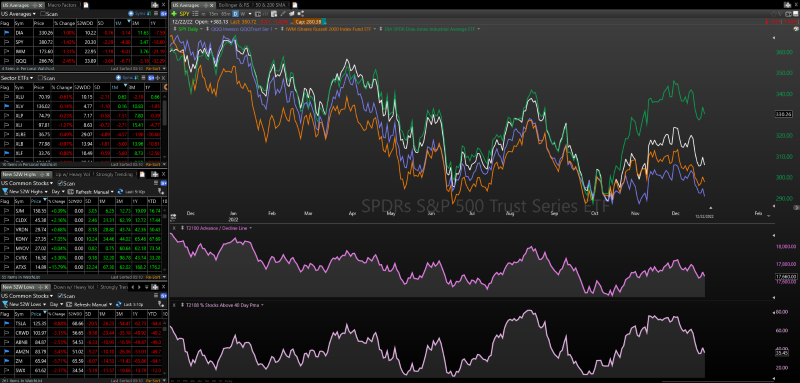Screen dimensions: 800x383
Task: Click the blue flag on the AMZN row
Action: point(7,351)
